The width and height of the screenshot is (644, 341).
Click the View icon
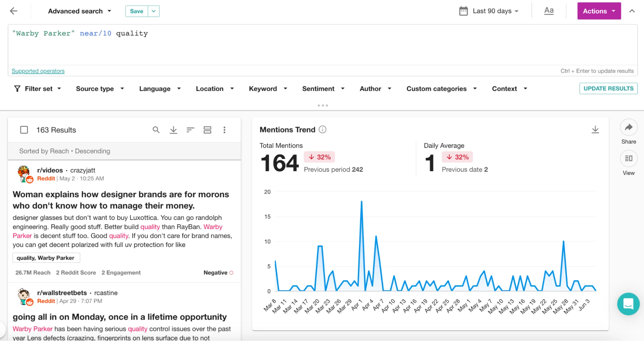[x=629, y=159]
